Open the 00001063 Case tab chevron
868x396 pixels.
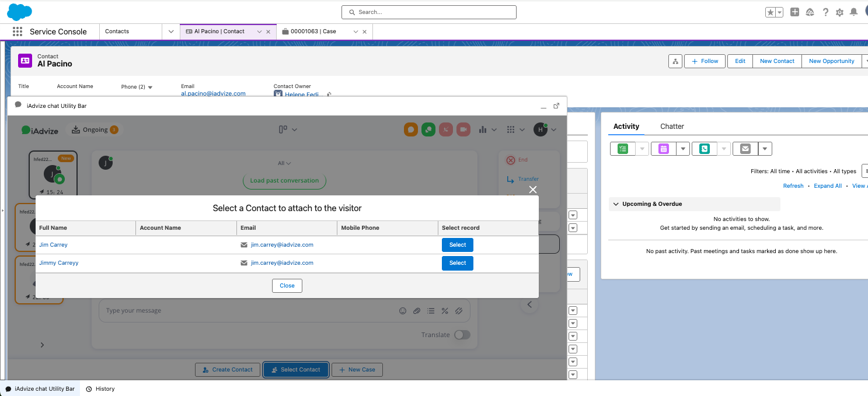pos(355,31)
